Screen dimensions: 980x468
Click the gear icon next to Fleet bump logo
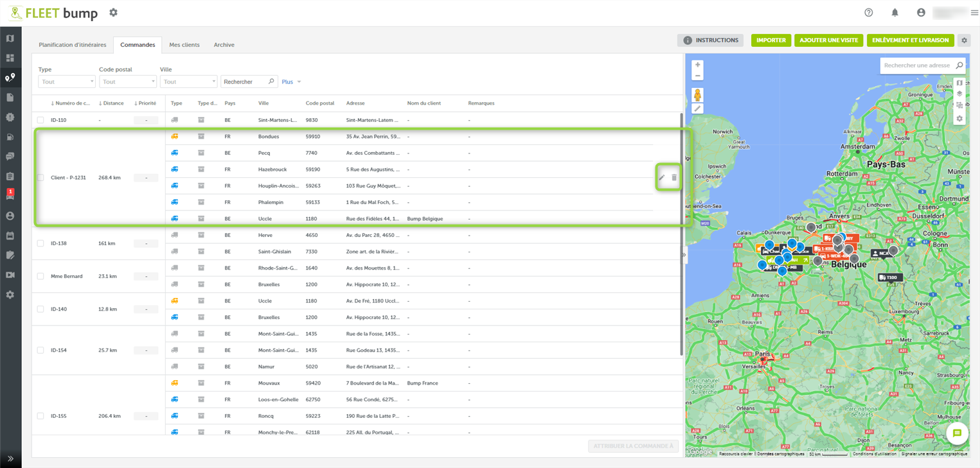(114, 13)
